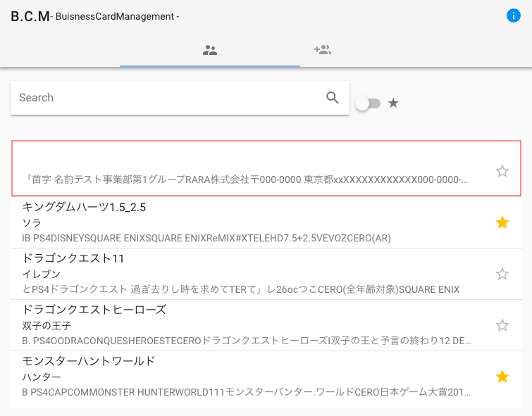Open the blue info icon
This screenshot has height=416, width=532.
(514, 15)
